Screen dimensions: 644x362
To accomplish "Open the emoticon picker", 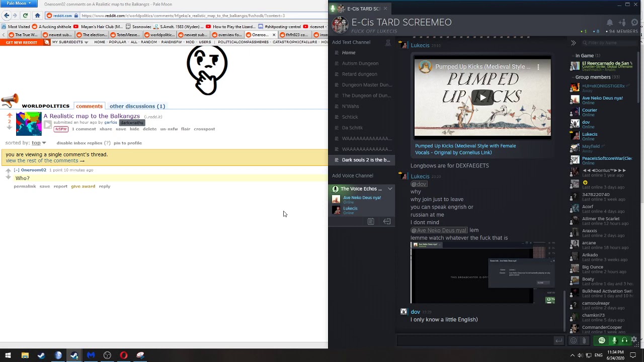I will click(574, 341).
